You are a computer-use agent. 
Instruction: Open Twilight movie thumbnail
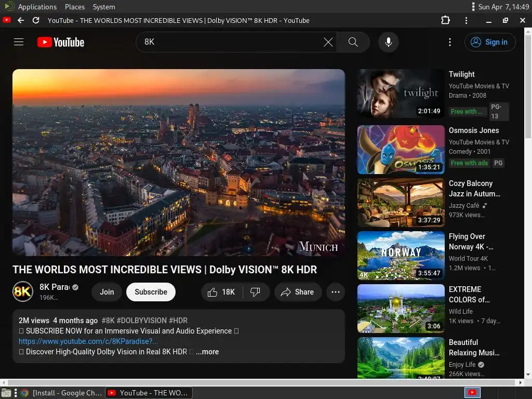pos(401,94)
